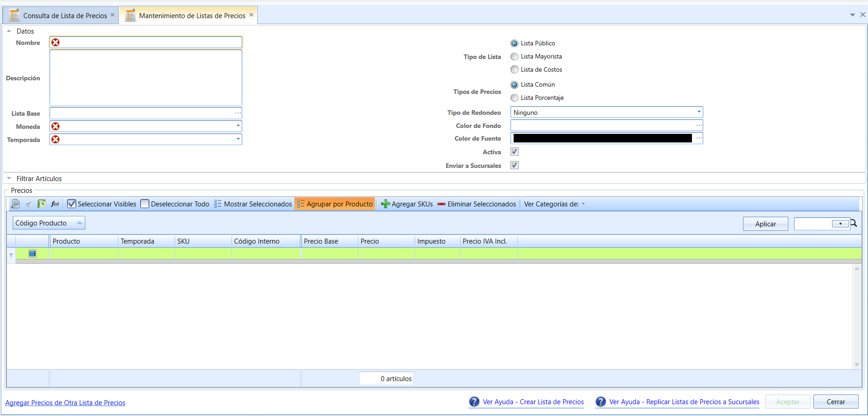The height and width of the screenshot is (416, 868).
Task: Click the printer icon in Precios toolbar
Action: point(29,204)
